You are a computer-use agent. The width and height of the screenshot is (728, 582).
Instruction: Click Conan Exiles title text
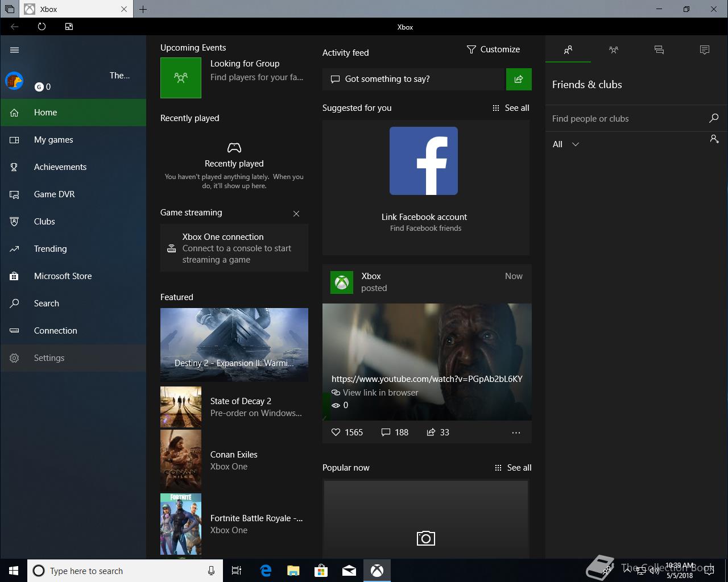234,455
